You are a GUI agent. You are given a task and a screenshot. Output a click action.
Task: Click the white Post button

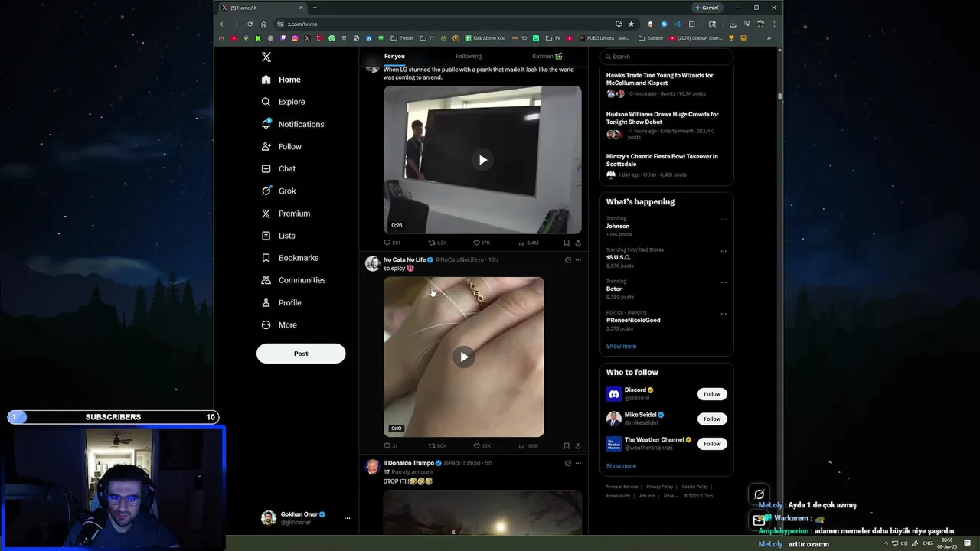click(x=301, y=354)
